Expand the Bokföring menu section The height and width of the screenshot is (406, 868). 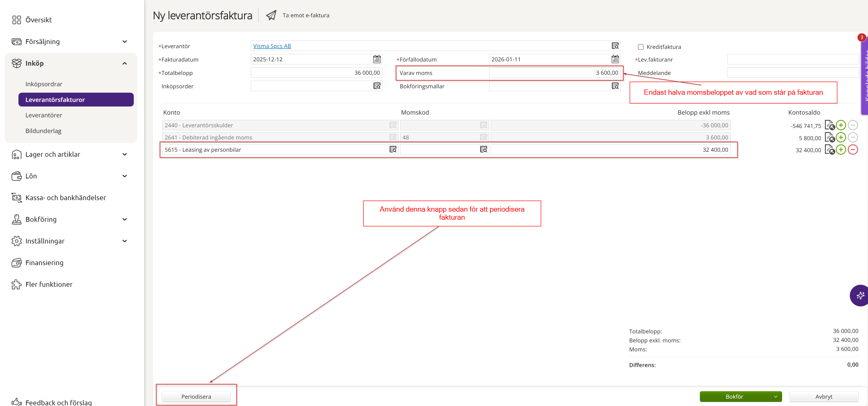(x=124, y=219)
